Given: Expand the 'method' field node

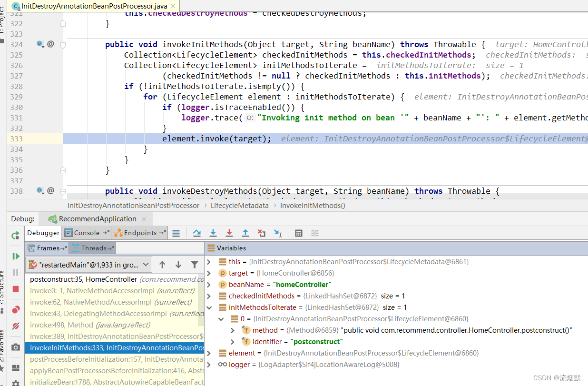Looking at the screenshot, I should [x=233, y=330].
